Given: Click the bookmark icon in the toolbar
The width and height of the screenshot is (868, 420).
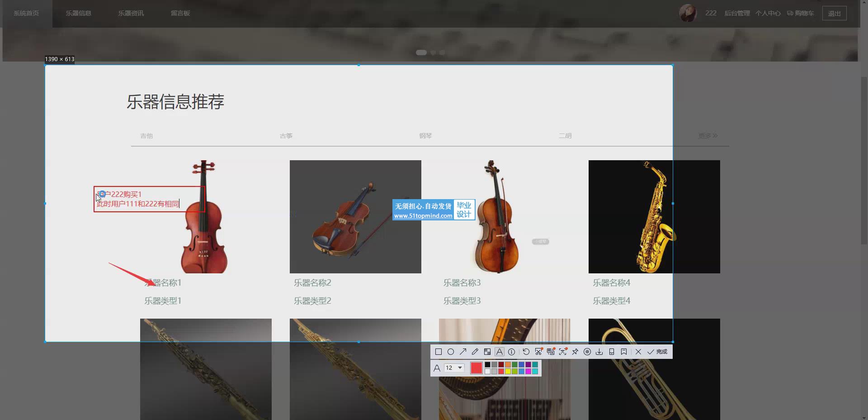Looking at the screenshot, I should pyautogui.click(x=624, y=352).
